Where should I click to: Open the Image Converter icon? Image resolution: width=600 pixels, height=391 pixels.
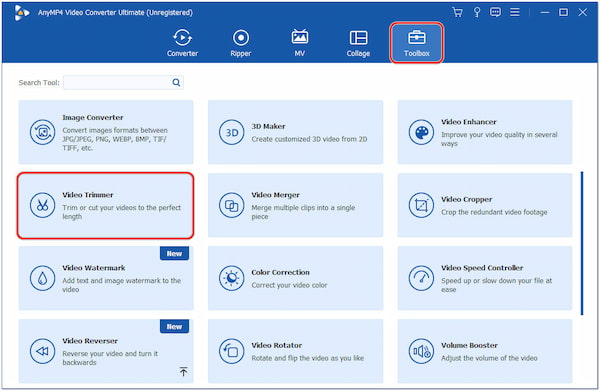tap(42, 132)
